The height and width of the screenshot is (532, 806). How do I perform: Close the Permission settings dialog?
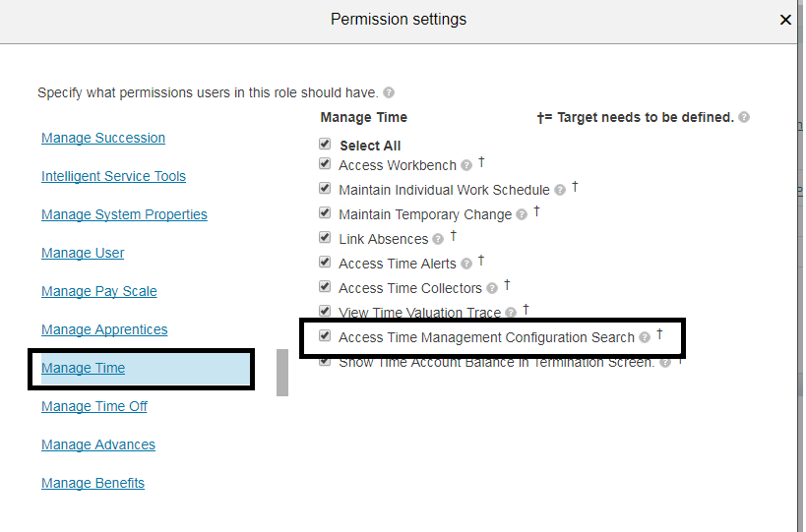[785, 20]
